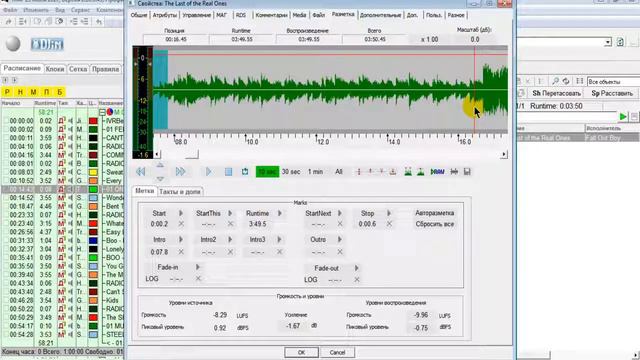Click the horizontal fit arrows icon

coord(454,172)
